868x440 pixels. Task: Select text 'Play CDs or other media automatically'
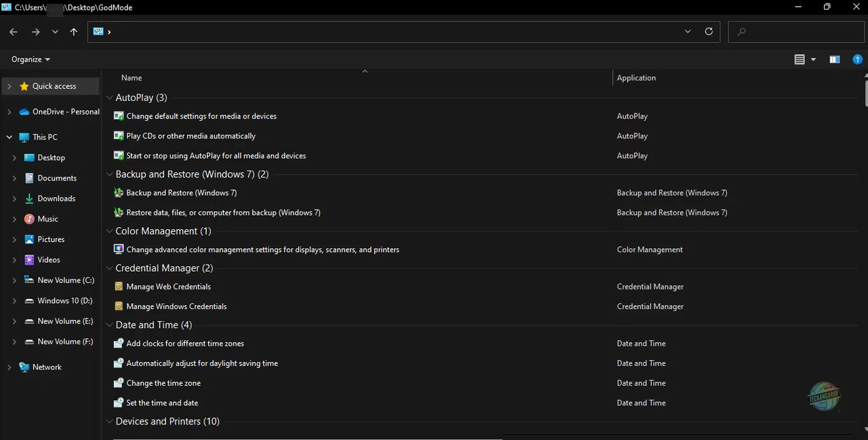tap(191, 136)
